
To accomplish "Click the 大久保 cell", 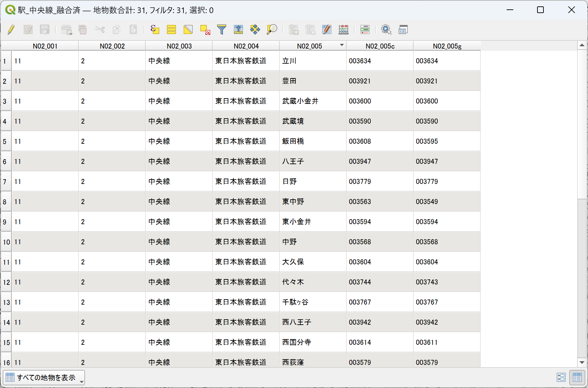I will 313,262.
